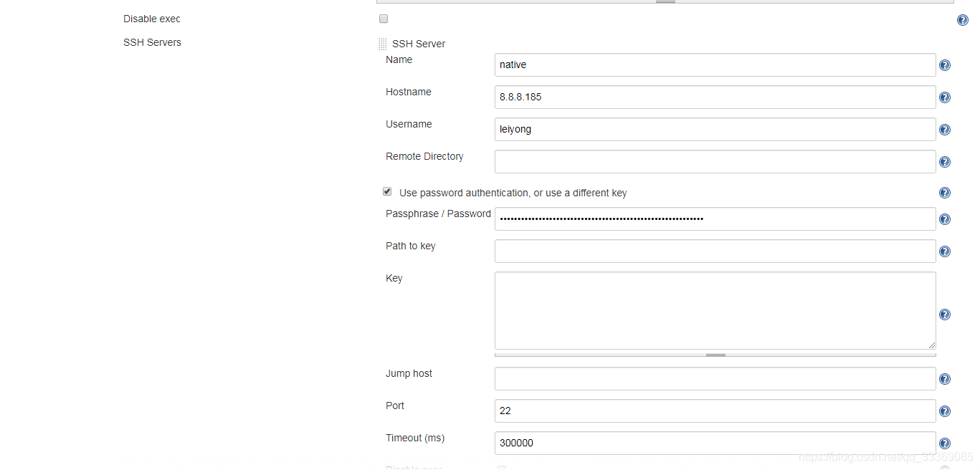Click the Port field showing 22

[x=715, y=411]
